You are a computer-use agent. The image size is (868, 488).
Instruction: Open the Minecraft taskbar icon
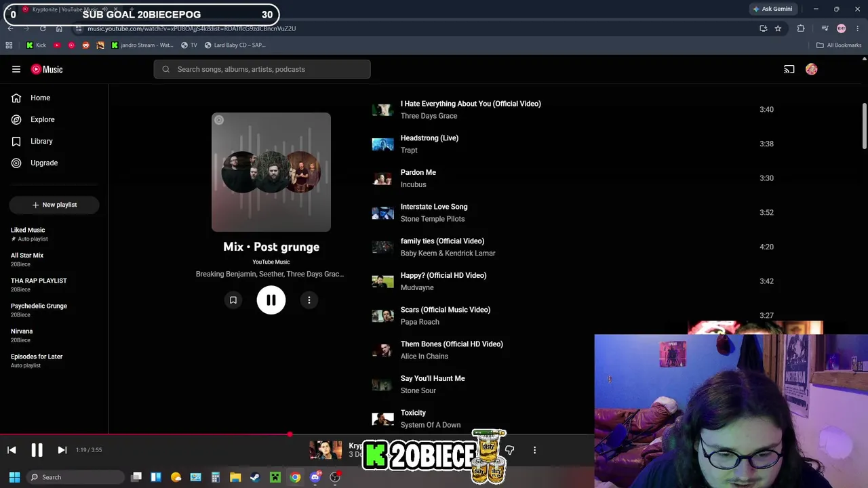(275, 477)
